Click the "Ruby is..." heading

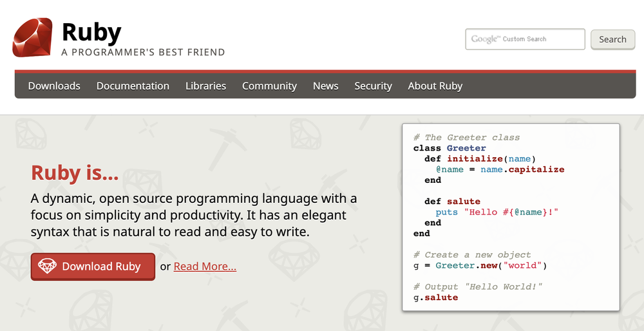pyautogui.click(x=75, y=173)
